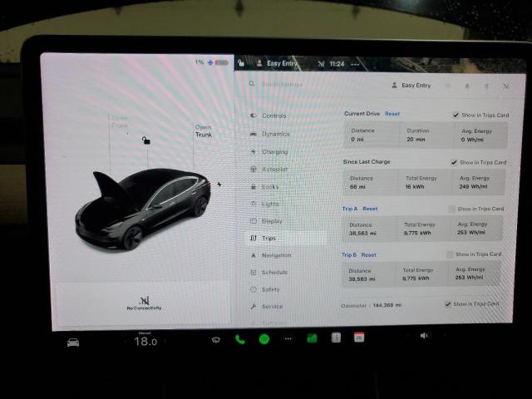Open the Service settings menu
This screenshot has width=532, height=399.
[266, 307]
